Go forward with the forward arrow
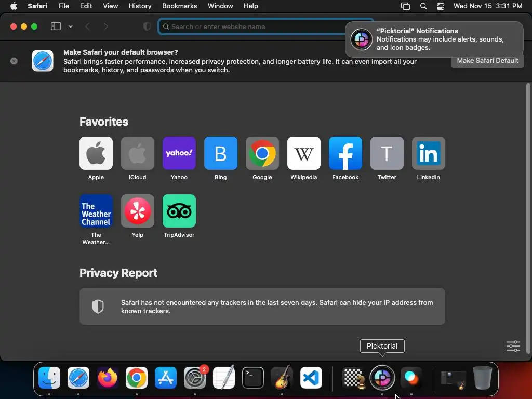This screenshot has width=532, height=399. click(x=105, y=26)
